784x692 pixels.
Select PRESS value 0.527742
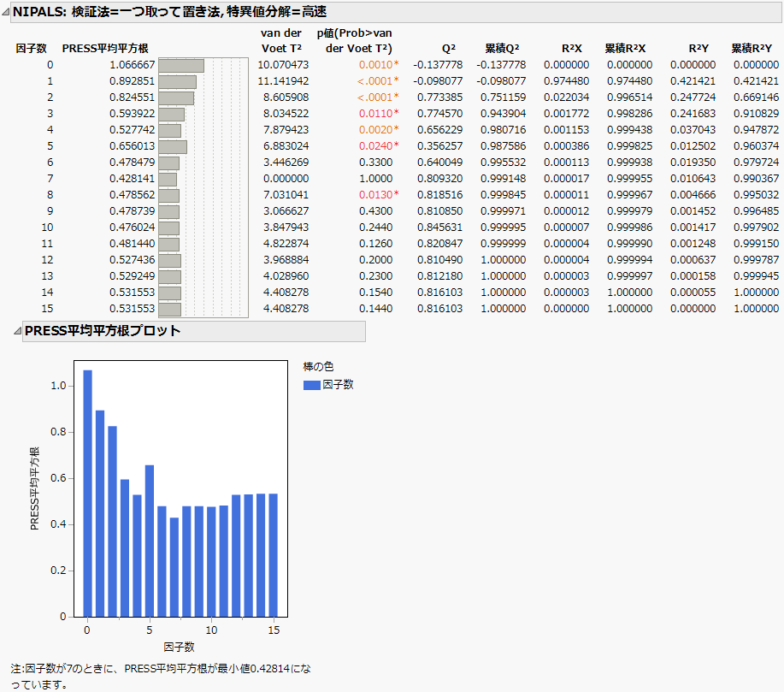132,130
